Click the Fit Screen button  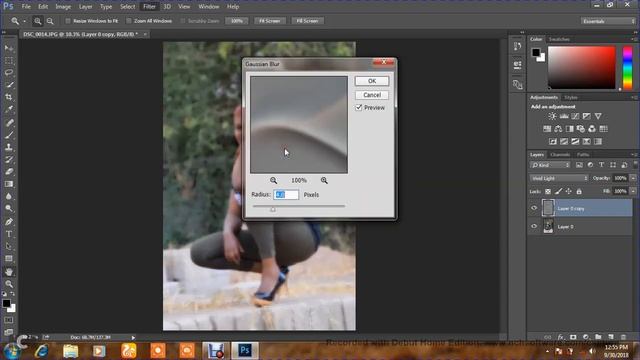point(270,21)
